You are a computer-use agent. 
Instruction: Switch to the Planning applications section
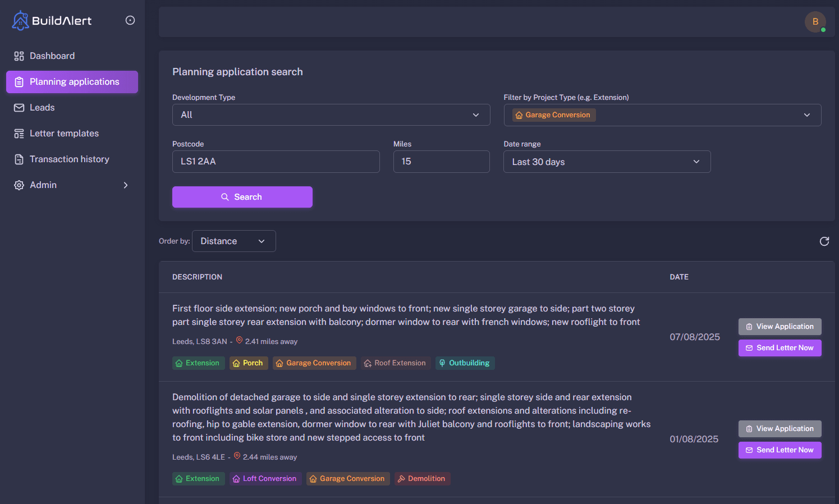point(72,81)
